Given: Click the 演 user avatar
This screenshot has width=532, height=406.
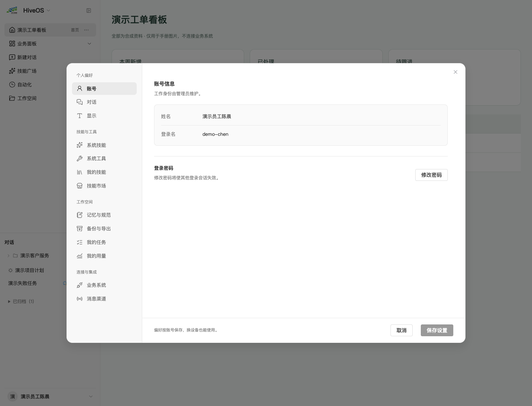Looking at the screenshot, I should 13,396.
